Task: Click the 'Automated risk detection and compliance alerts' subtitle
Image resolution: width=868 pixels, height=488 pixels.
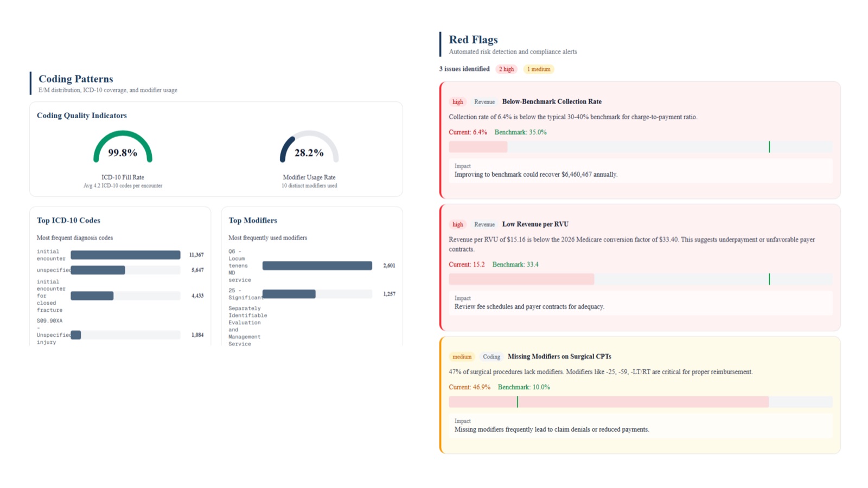Action: [x=513, y=52]
